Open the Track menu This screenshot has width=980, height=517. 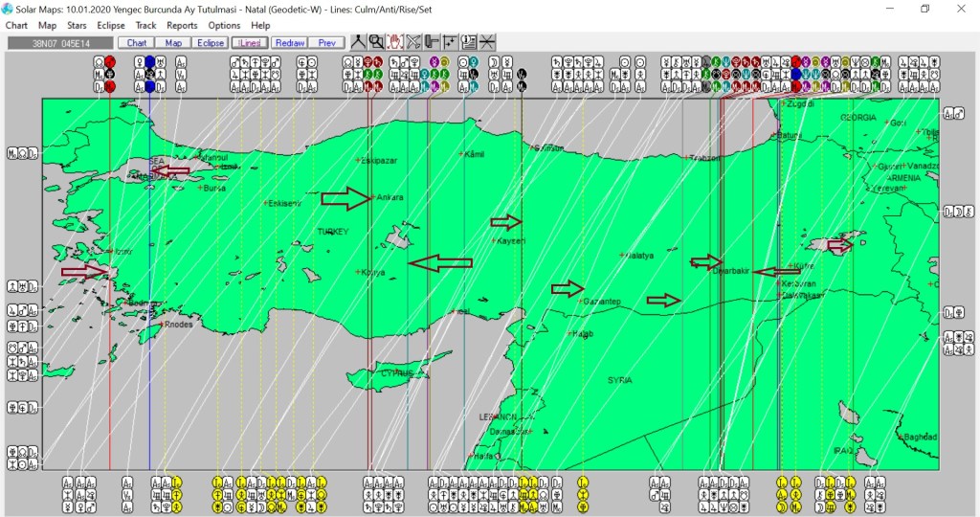pos(145,25)
